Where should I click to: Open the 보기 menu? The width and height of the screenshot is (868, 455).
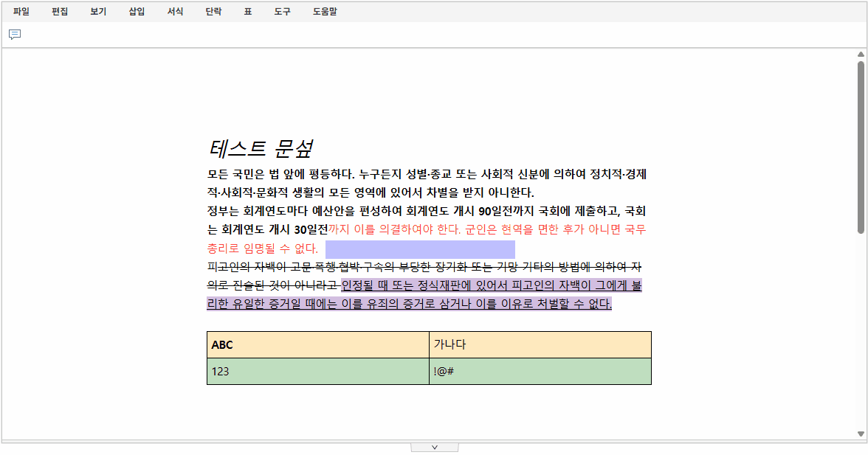click(x=97, y=11)
